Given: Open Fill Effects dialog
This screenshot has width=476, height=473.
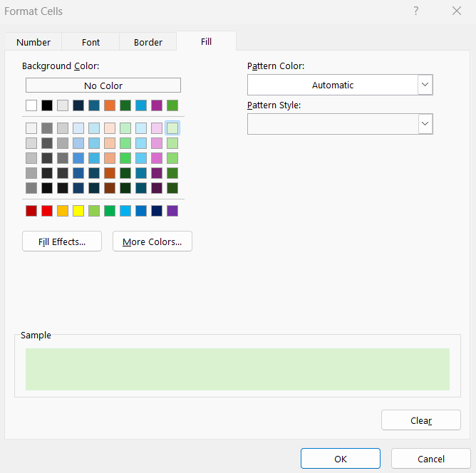Looking at the screenshot, I should (x=62, y=241).
